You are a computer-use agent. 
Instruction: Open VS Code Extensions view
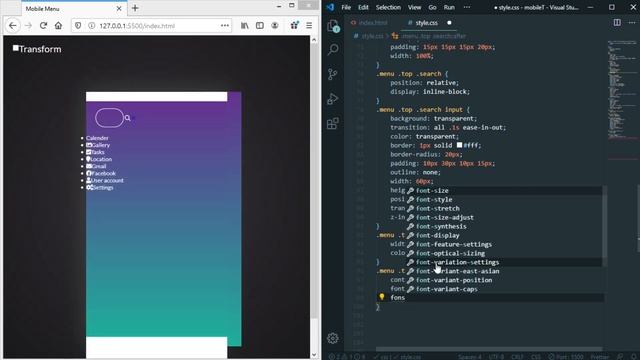pyautogui.click(x=333, y=123)
